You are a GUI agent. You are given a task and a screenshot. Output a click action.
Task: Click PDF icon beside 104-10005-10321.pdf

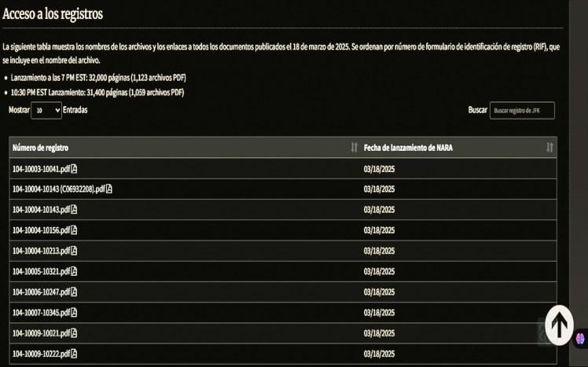point(74,271)
